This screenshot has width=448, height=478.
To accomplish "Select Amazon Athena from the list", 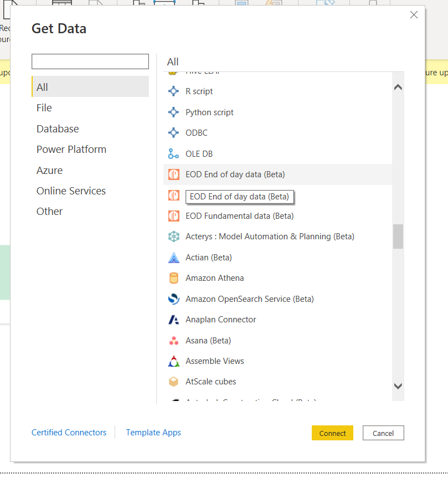I will click(x=277, y=278).
